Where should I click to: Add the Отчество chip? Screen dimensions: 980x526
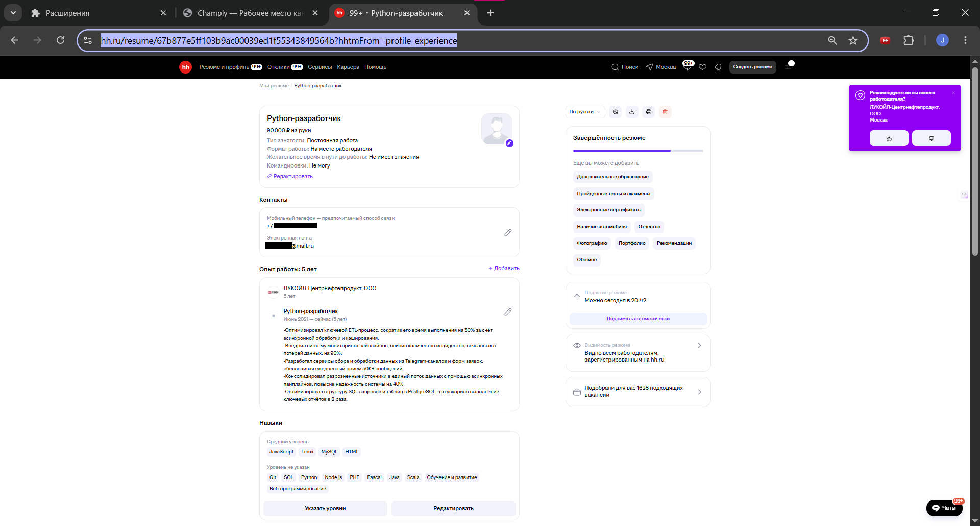649,227
